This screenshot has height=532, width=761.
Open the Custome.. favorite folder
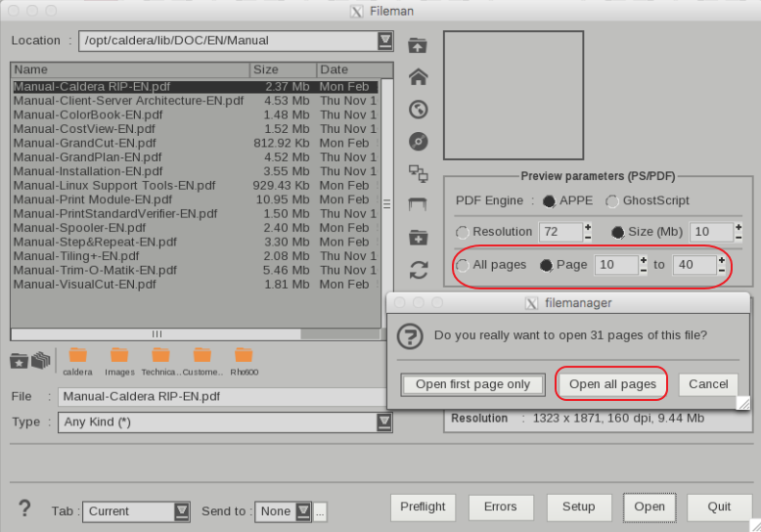(x=202, y=362)
